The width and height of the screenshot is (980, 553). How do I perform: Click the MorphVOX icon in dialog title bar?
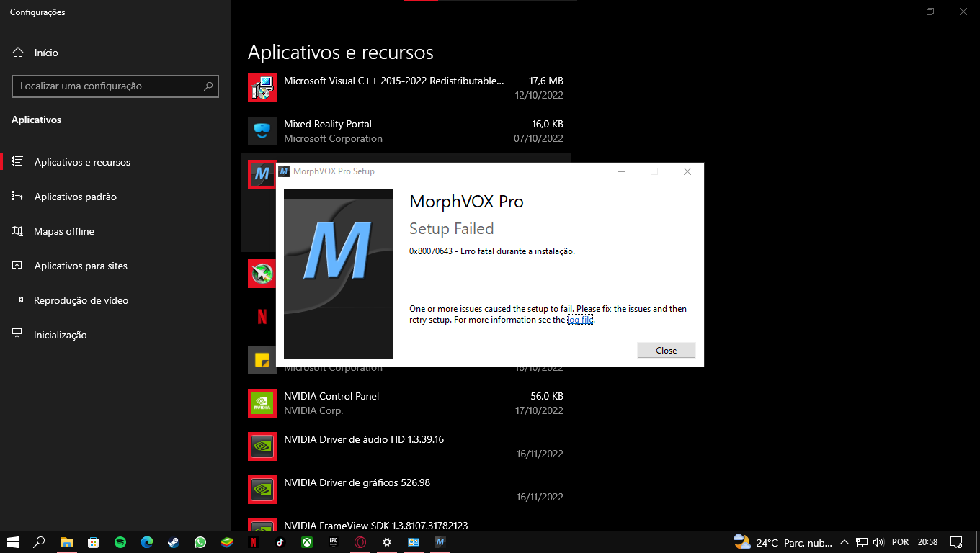285,171
